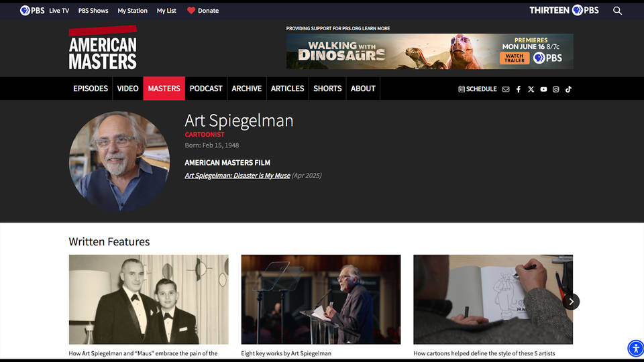Click black-and-white father and son thumbnail
The image size is (644, 362).
(x=149, y=299)
